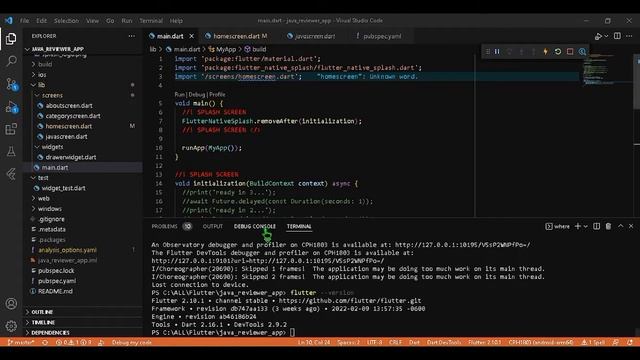The height and width of the screenshot is (360, 640).
Task: Open the Explorer view in activity bar
Action: [x=11, y=39]
